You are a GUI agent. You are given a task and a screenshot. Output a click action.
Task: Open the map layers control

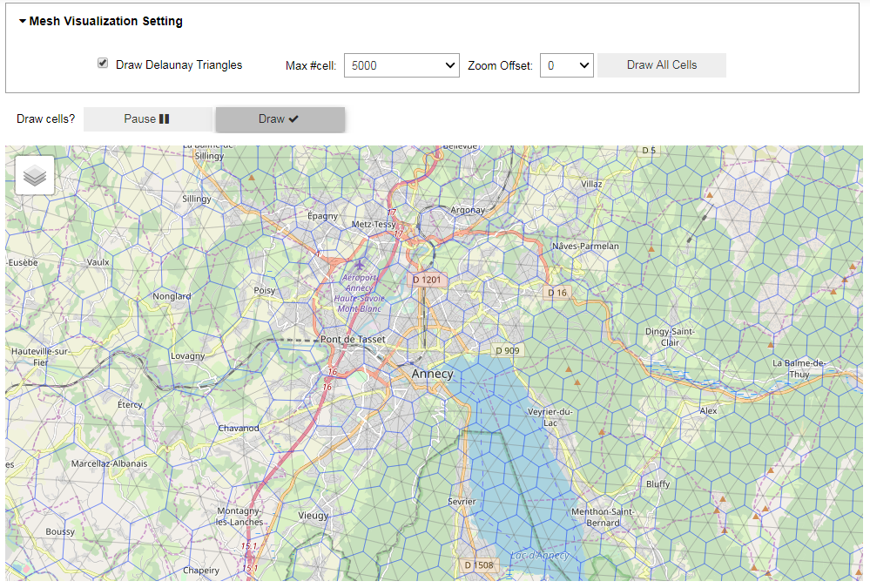coord(35,175)
